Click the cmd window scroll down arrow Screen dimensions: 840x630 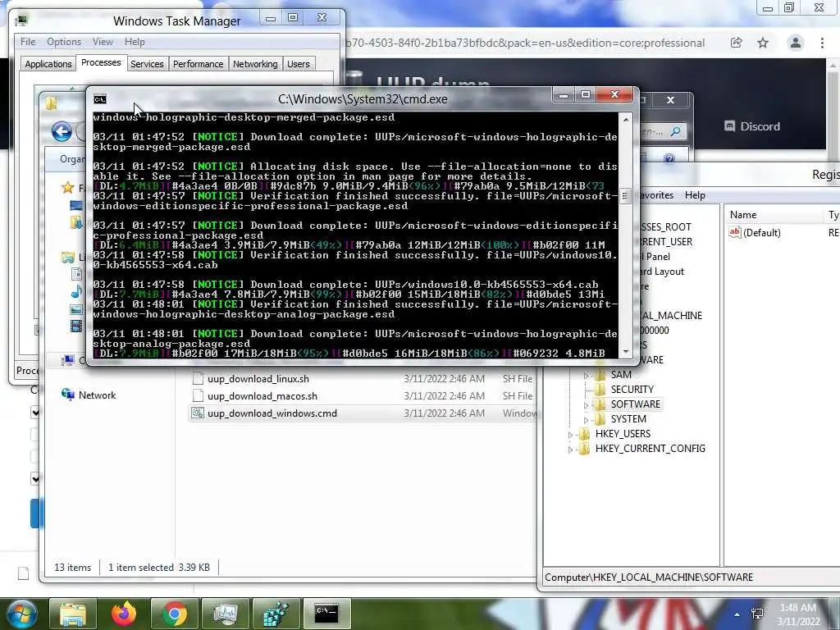[625, 352]
